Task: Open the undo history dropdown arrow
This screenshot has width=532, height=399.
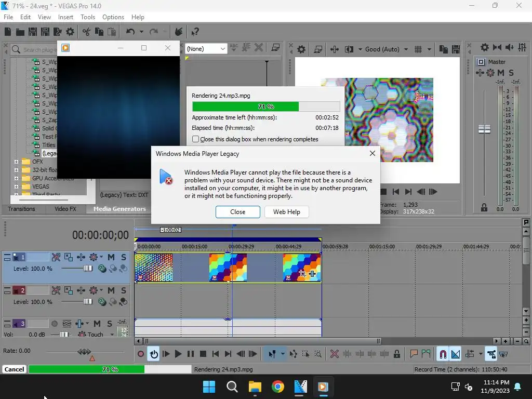Action: coord(141,32)
